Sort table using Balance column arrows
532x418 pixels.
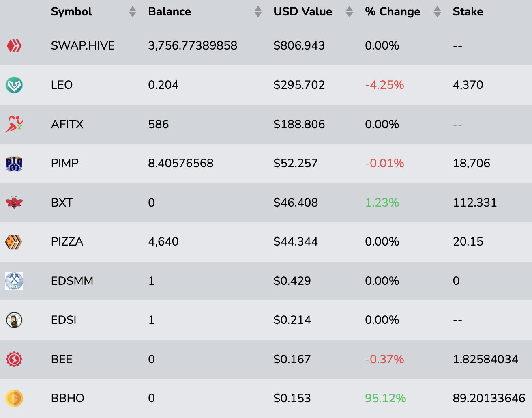pyautogui.click(x=258, y=12)
